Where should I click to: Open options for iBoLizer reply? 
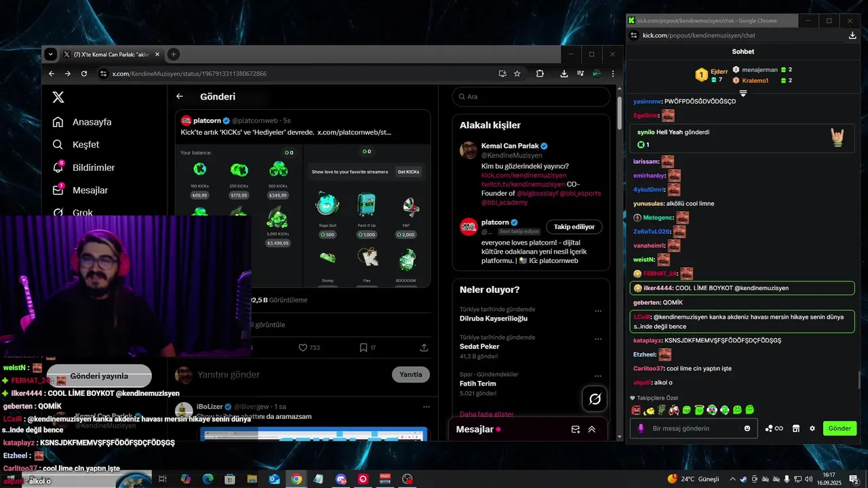point(426,407)
